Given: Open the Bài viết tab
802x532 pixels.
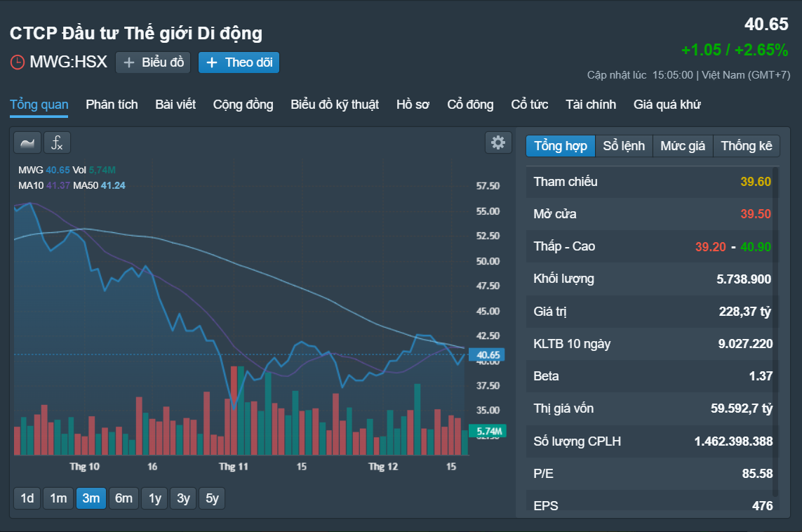Looking at the screenshot, I should 175,105.
